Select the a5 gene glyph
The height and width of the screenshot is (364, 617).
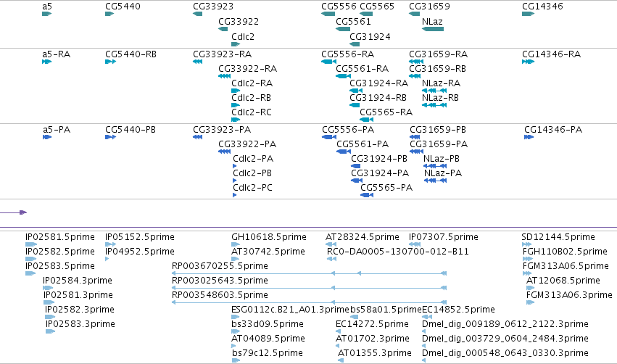(x=46, y=14)
